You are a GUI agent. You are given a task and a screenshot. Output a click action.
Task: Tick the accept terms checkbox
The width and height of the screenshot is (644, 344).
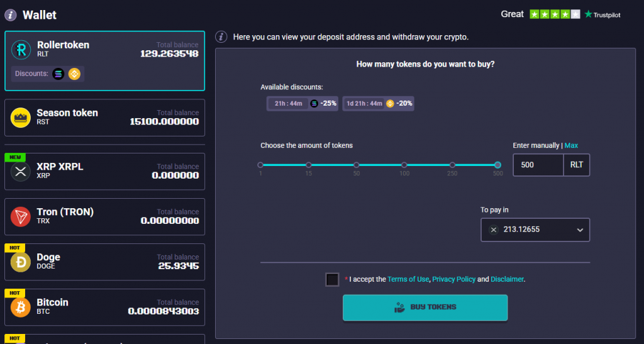coord(332,280)
